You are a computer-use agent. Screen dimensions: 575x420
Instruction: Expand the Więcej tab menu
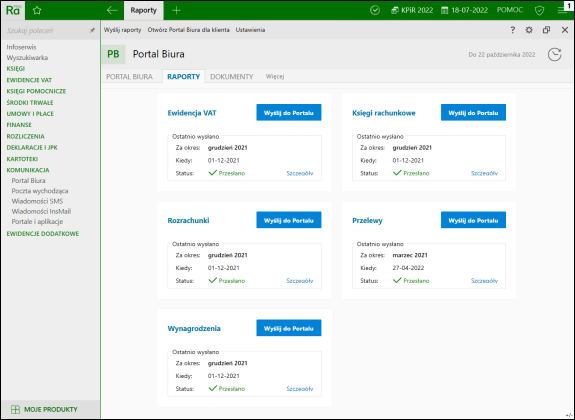tap(275, 77)
